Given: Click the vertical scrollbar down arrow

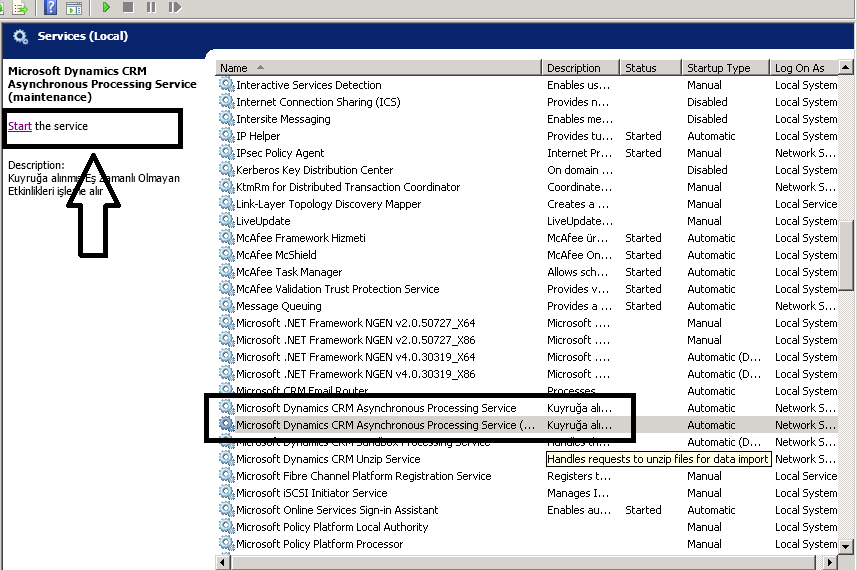Looking at the screenshot, I should pyautogui.click(x=846, y=545).
